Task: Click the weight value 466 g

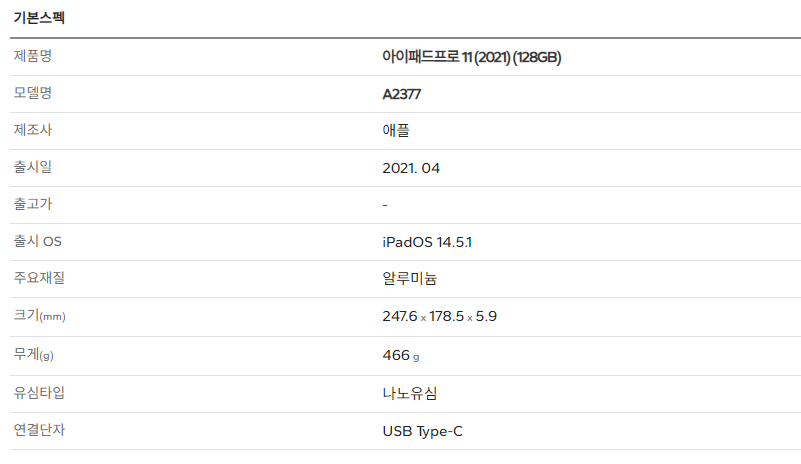Action: click(401, 355)
